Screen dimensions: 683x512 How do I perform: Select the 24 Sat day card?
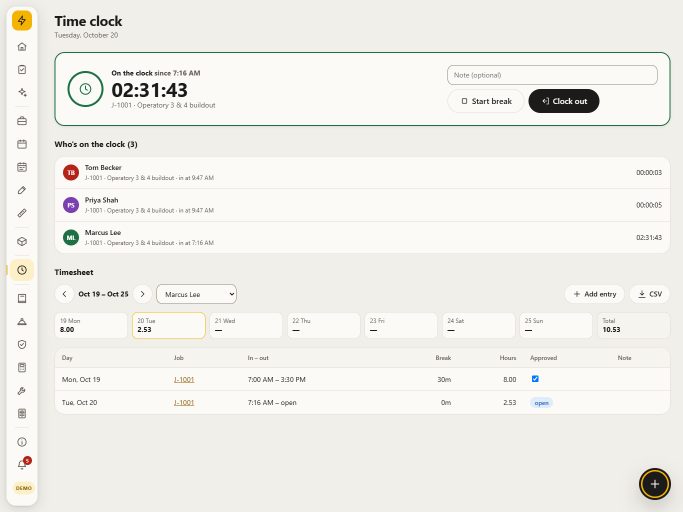point(479,326)
